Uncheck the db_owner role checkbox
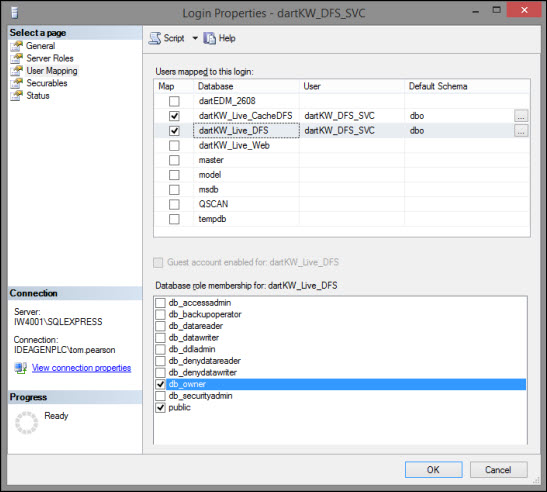This screenshot has height=492, width=547. point(160,384)
